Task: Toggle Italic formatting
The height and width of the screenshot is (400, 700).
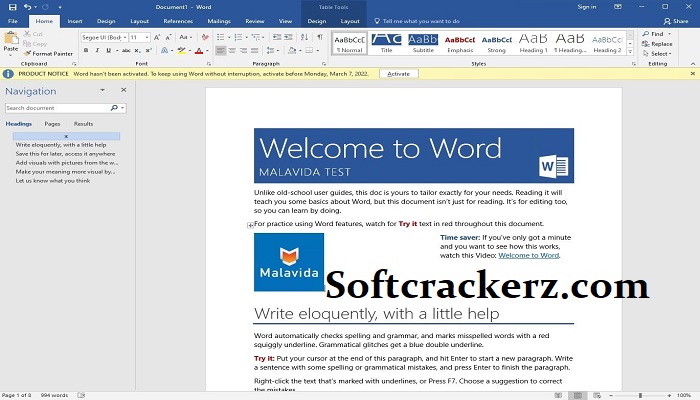Action: click(x=97, y=50)
